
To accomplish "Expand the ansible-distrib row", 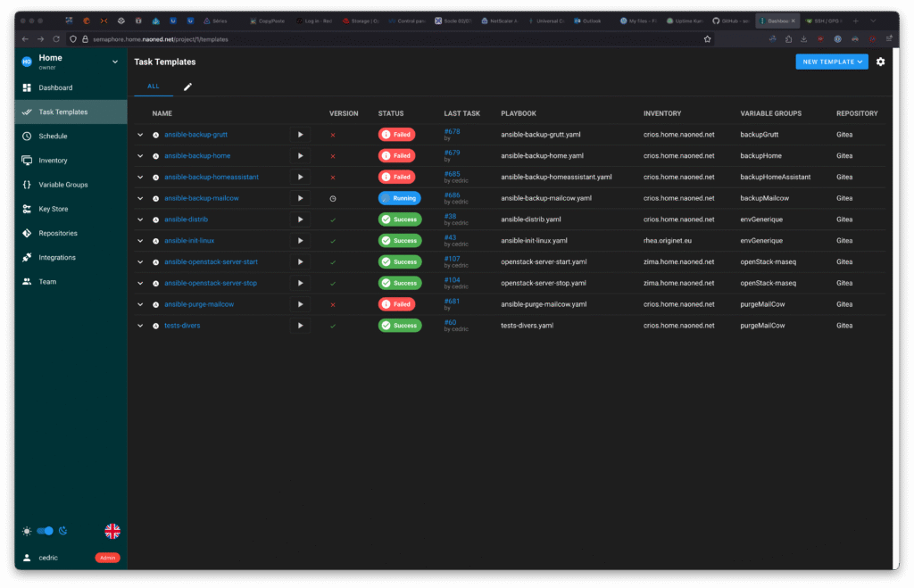I will click(x=140, y=219).
